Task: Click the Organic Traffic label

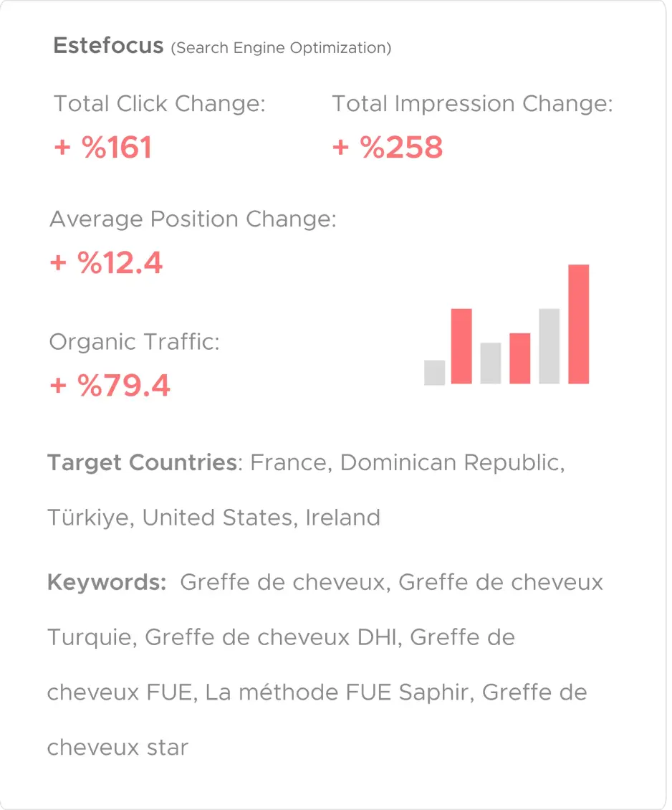Action: (134, 341)
